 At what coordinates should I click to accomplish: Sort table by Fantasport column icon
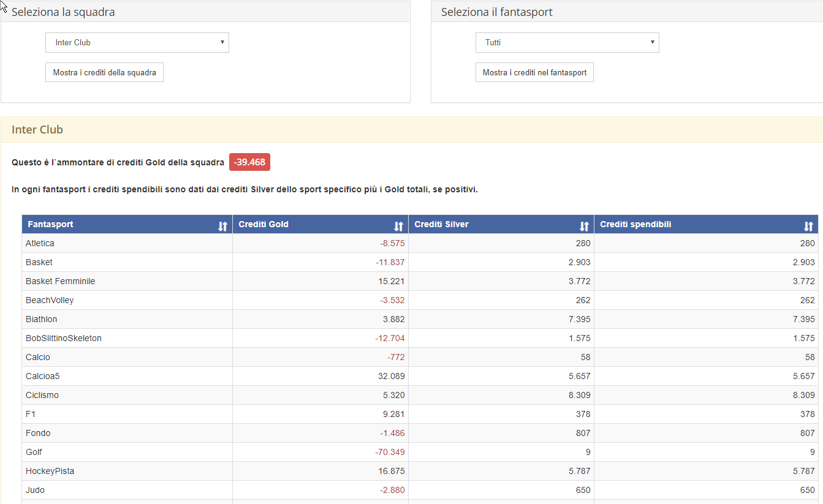222,227
